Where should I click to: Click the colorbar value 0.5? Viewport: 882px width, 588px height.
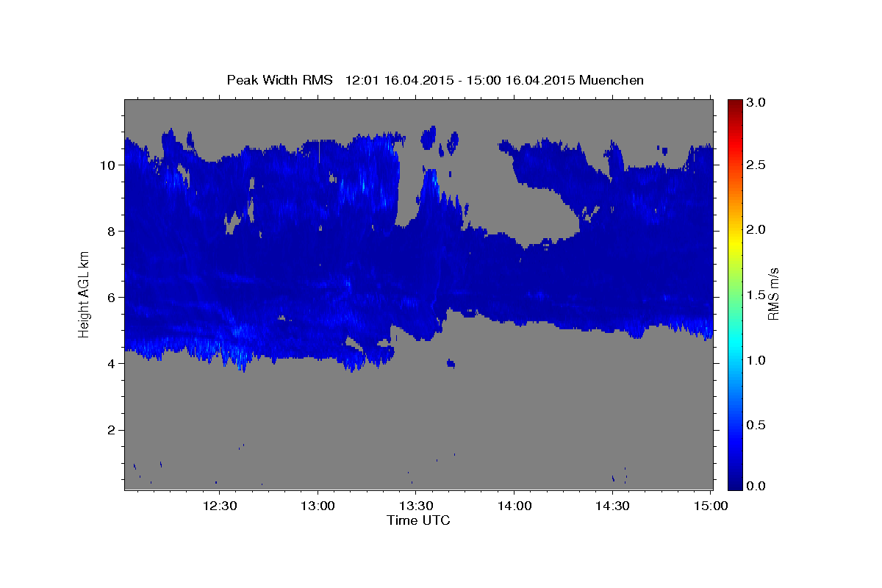tap(756, 426)
